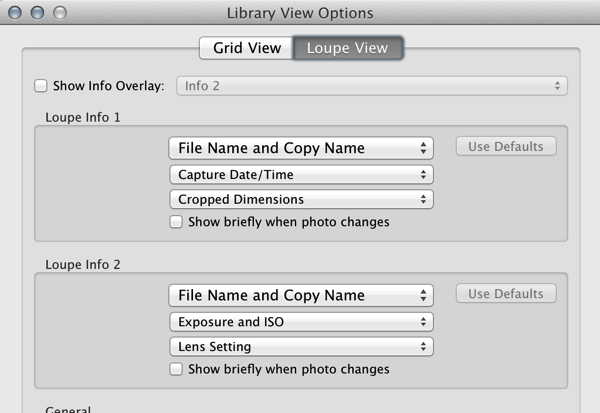This screenshot has width=600, height=413.
Task: Expand the Exposure and ISO dropdown
Action: (x=300, y=322)
